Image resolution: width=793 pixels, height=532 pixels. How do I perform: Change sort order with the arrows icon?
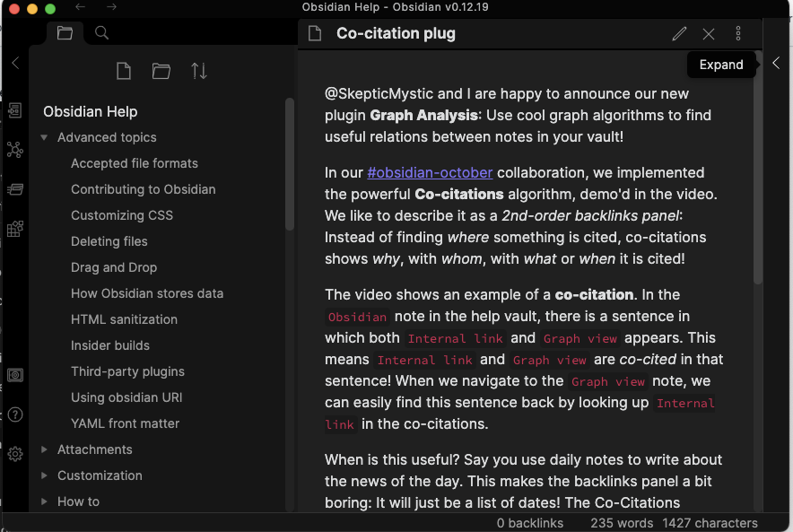coord(199,71)
